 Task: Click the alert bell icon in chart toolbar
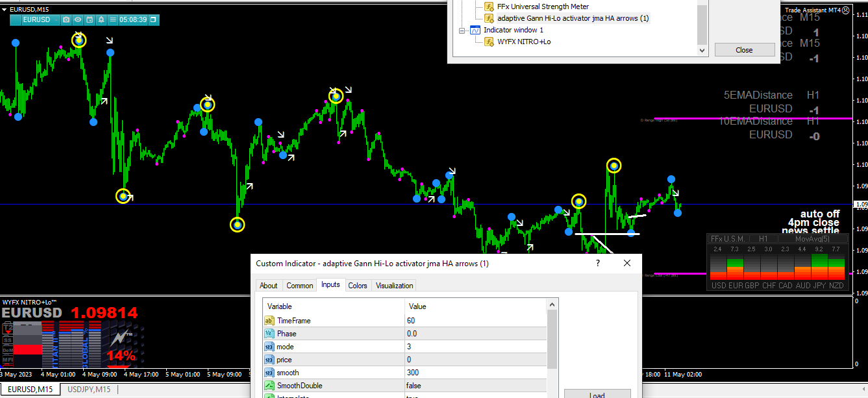tap(101, 19)
